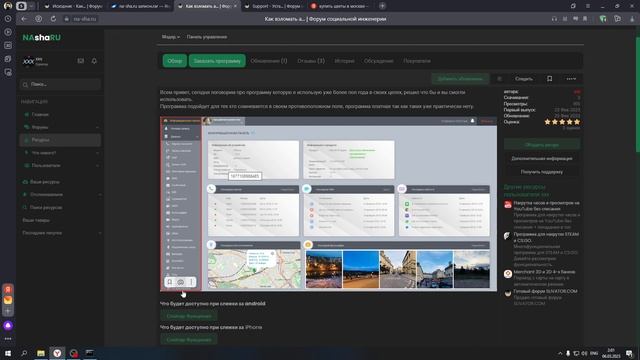Viewport: 640px width, 360px height.
Task: Open Windows Start menu
Action: (x=8, y=353)
